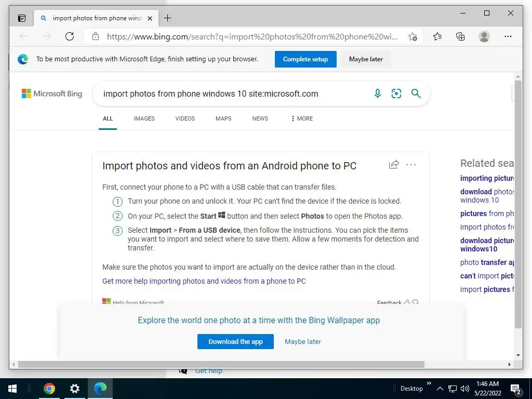This screenshot has height=399, width=532.
Task: Refresh the Bing search page
Action: click(70, 36)
